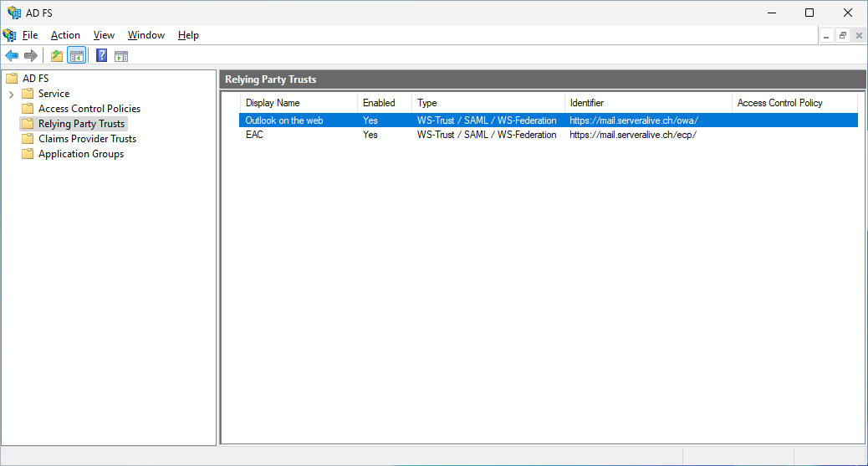Select Application Groups tree item
The height and width of the screenshot is (466, 868).
tap(81, 153)
